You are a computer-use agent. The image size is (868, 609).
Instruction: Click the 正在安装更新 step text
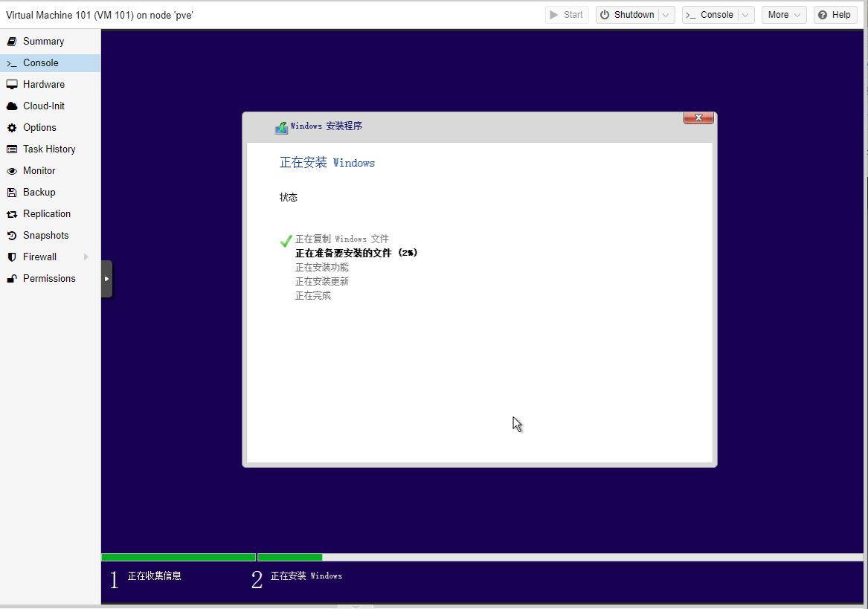click(x=321, y=282)
